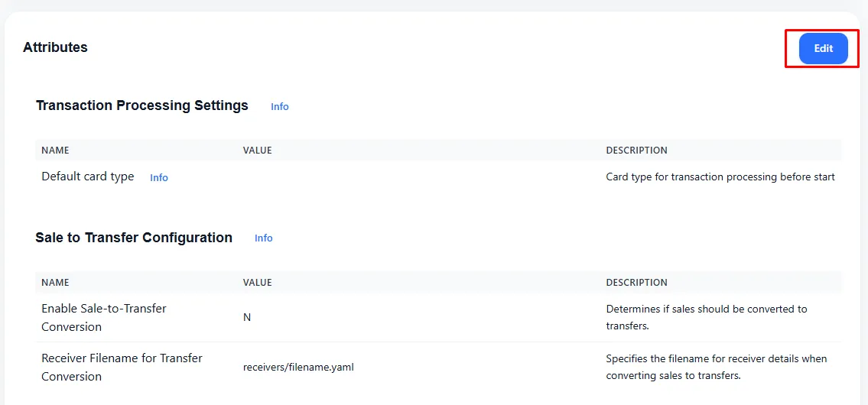The height and width of the screenshot is (405, 868).
Task: Select the Sale to Transfer Configuration heading
Action: pos(134,238)
